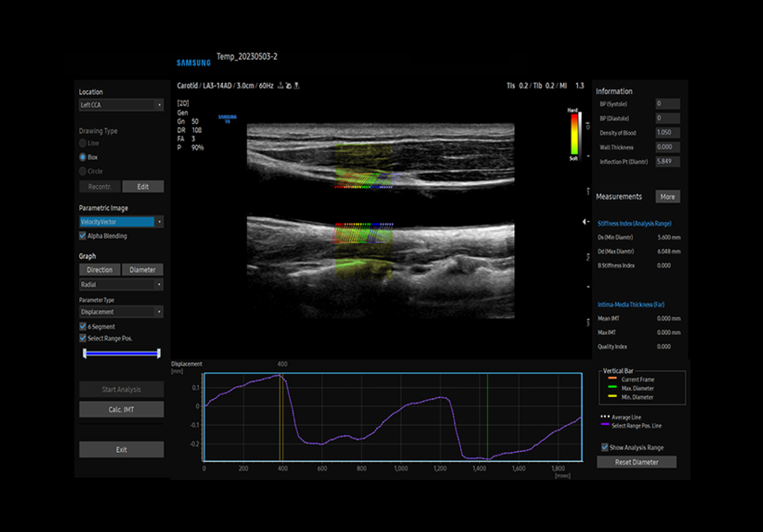Image resolution: width=763 pixels, height=532 pixels.
Task: Switch graph to Diameter
Action: [142, 269]
